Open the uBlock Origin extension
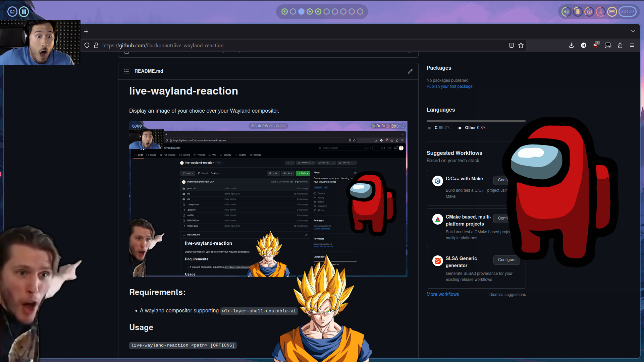 (596, 45)
